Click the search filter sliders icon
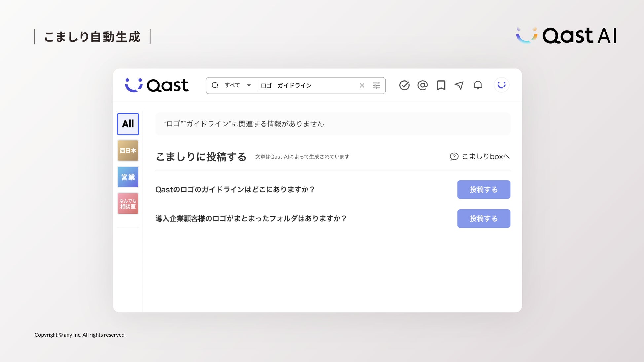 point(376,86)
